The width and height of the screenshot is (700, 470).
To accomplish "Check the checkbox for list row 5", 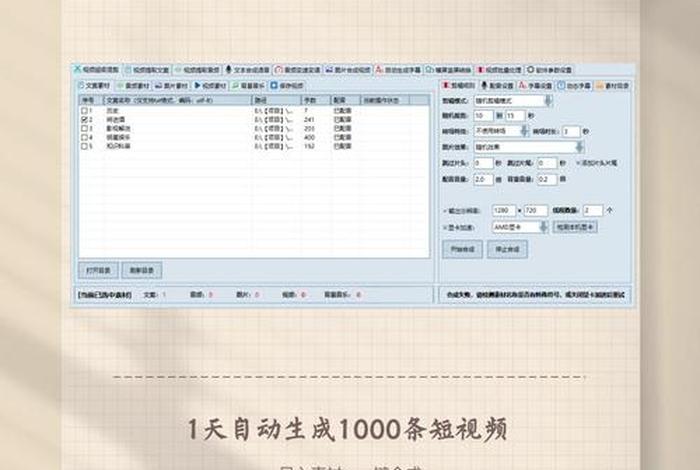I will pos(84,146).
